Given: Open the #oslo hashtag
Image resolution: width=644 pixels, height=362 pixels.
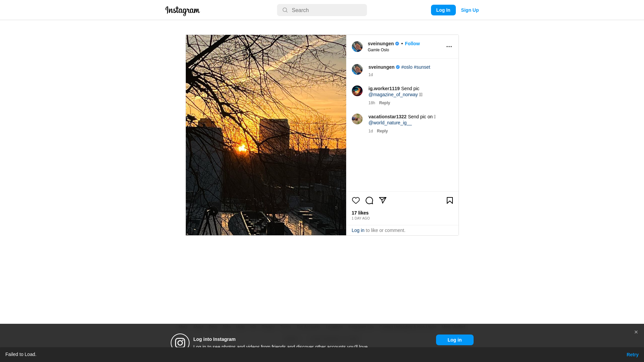Looking at the screenshot, I should pyautogui.click(x=407, y=67).
